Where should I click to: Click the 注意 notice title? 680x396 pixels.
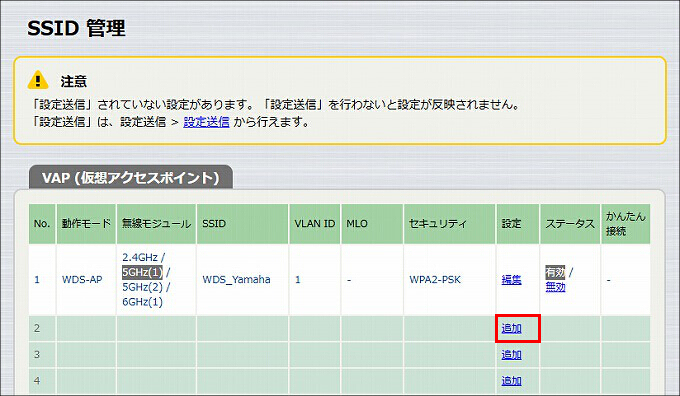[74, 81]
